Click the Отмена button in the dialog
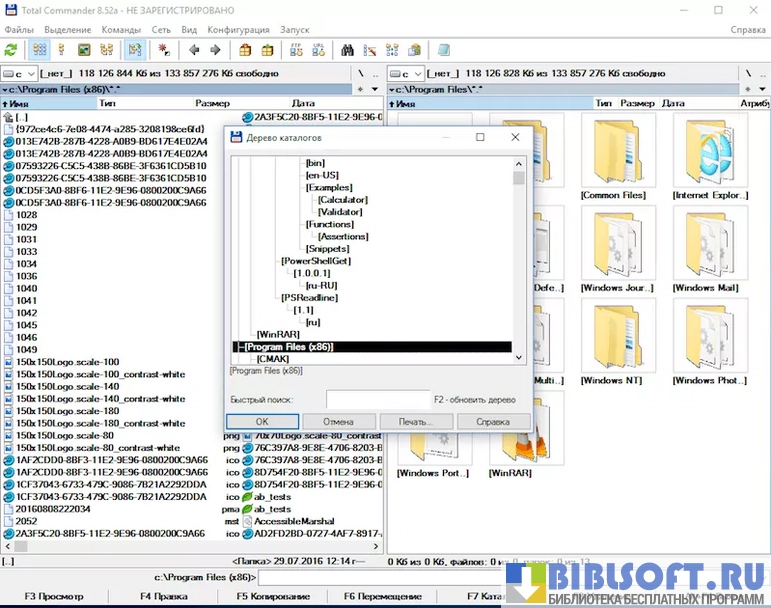The width and height of the screenshot is (771, 608). 339,422
